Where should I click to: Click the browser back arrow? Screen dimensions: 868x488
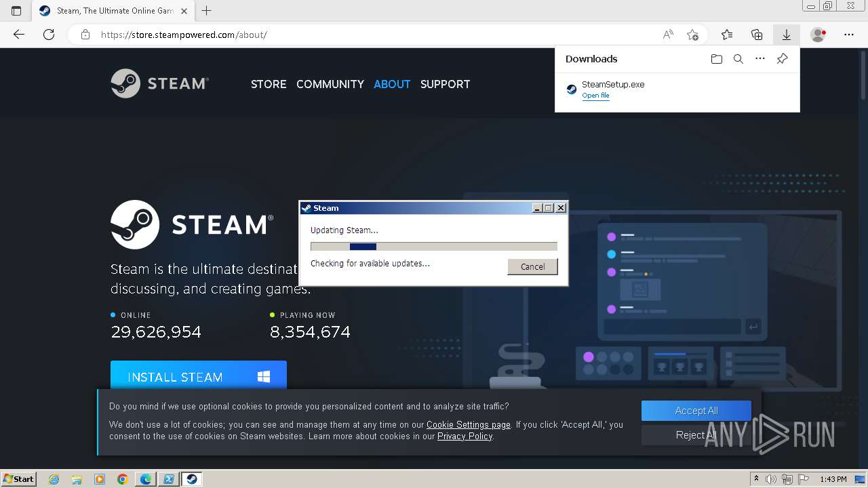coord(19,35)
